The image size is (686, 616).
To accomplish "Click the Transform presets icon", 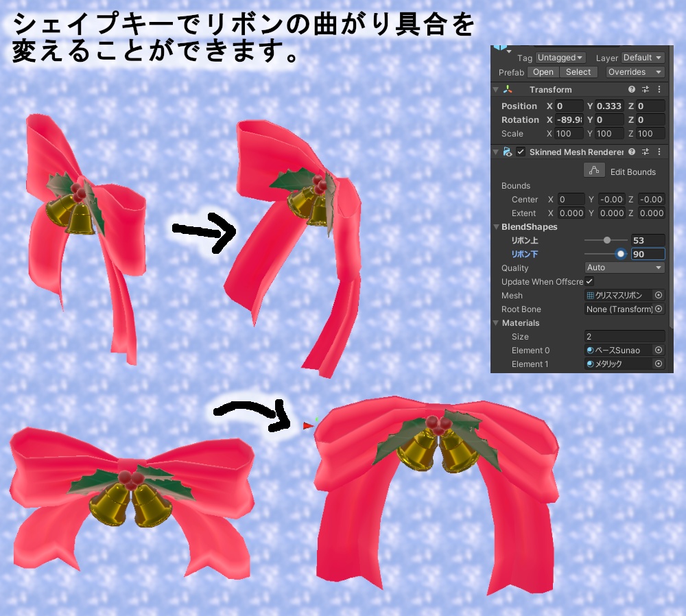I will (x=645, y=89).
